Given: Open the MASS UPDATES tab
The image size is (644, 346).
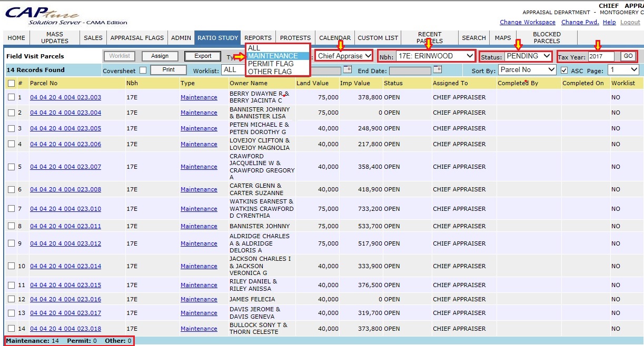Looking at the screenshot, I should (54, 38).
